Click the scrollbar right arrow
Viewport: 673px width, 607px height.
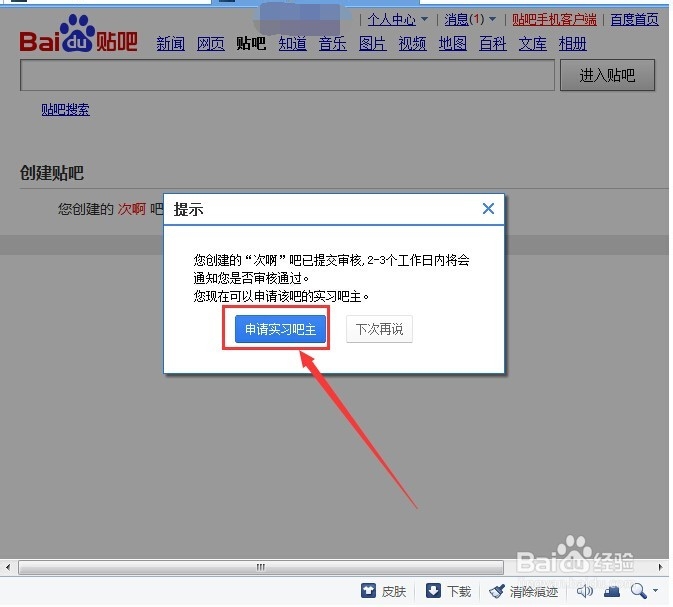660,567
